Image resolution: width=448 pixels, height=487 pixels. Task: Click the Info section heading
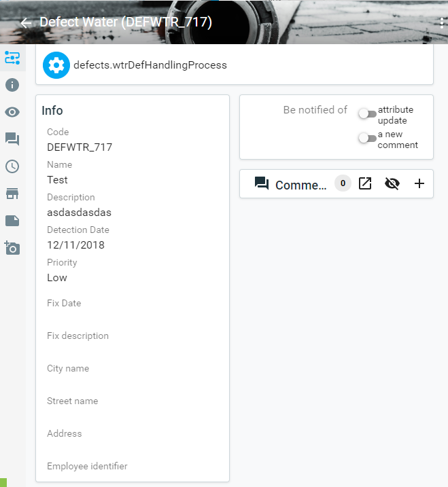point(52,111)
